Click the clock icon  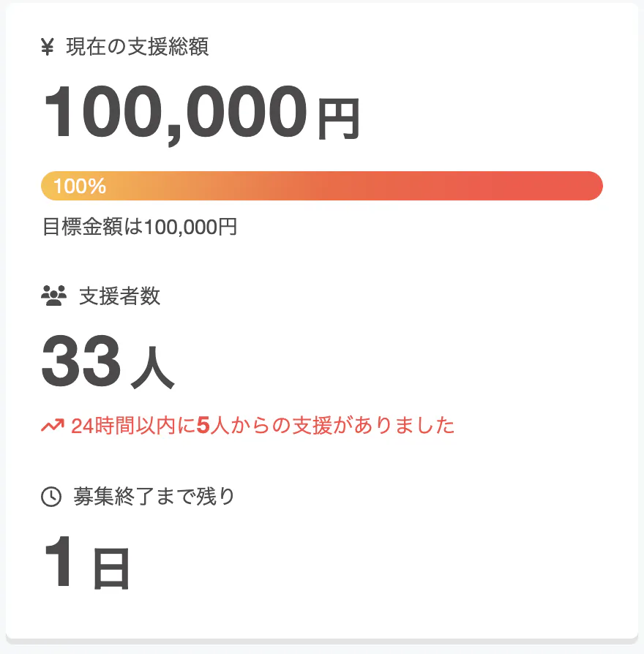(50, 497)
